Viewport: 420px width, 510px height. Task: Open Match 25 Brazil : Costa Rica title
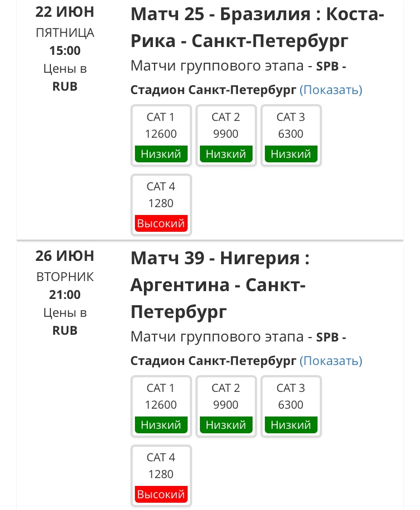pyautogui.click(x=257, y=27)
